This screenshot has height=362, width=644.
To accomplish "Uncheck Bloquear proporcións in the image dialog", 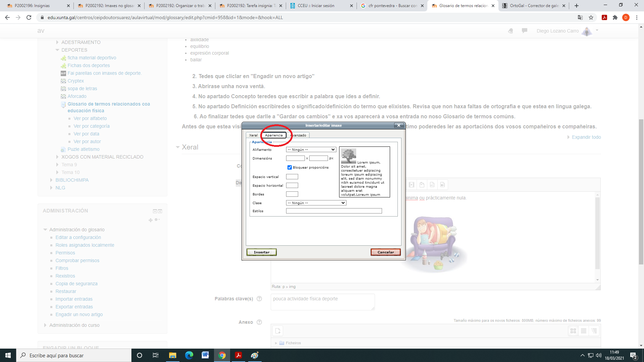I will point(289,167).
